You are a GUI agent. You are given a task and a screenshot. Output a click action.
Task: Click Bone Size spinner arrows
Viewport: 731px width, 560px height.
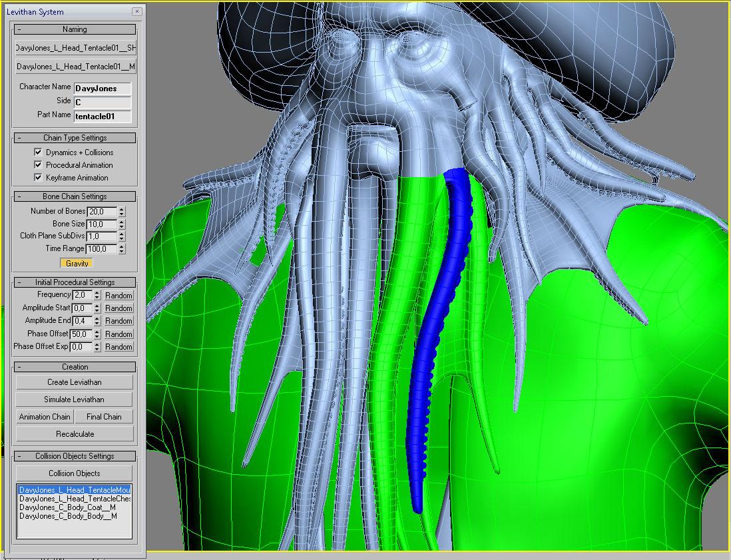[x=122, y=224]
